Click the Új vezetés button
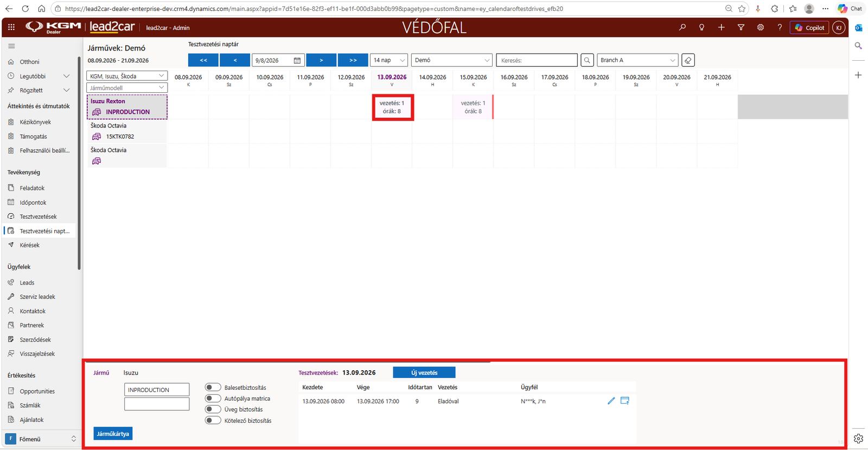Viewport: 868px width, 450px height. point(424,373)
